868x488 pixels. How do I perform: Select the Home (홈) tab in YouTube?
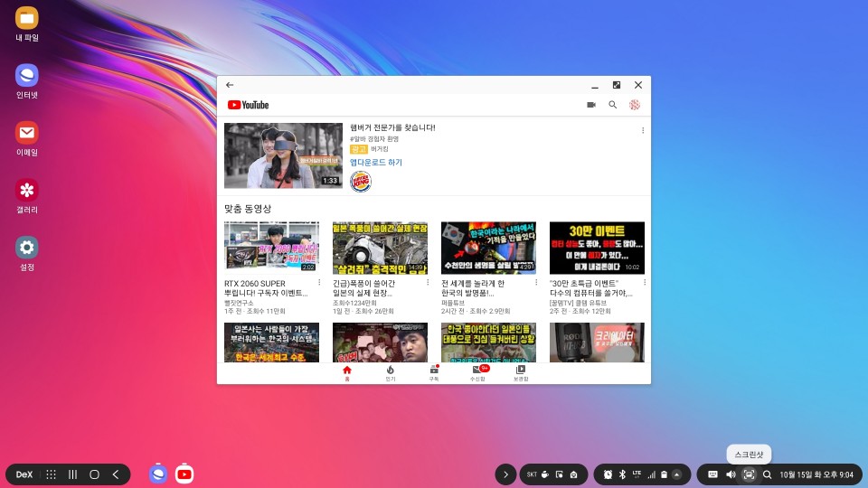pyautogui.click(x=347, y=373)
